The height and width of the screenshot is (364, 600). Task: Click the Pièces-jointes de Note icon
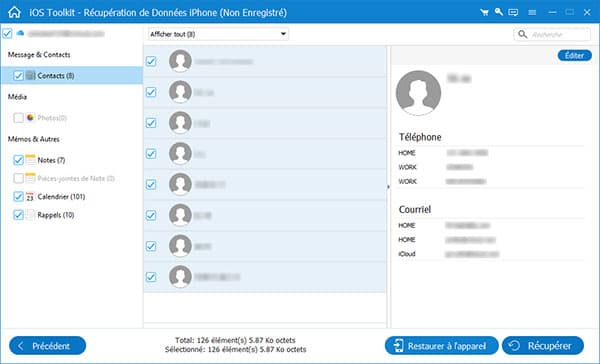tap(30, 178)
